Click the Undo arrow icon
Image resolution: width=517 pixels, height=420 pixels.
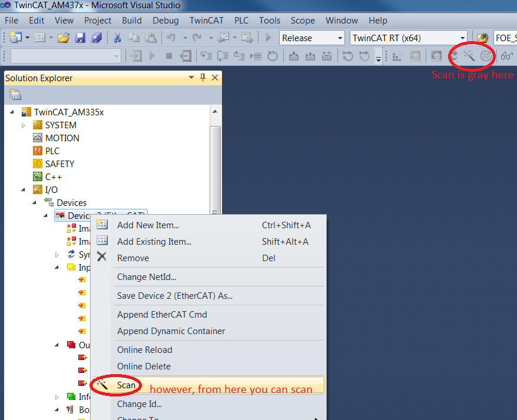coord(171,38)
